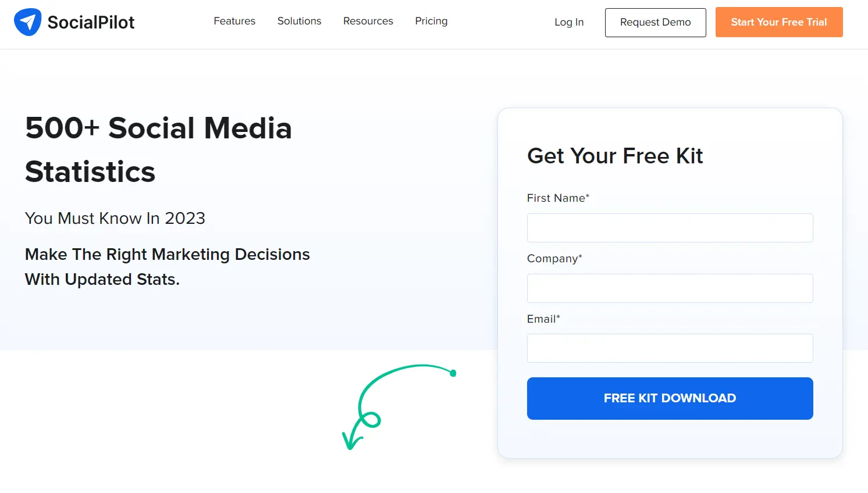Open the Log In page
Screen dimensions: 868x493
click(568, 22)
